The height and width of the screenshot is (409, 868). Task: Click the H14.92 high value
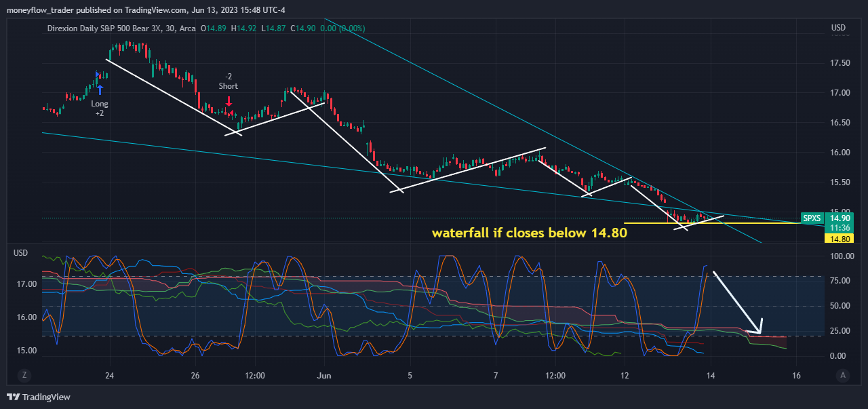[243, 28]
